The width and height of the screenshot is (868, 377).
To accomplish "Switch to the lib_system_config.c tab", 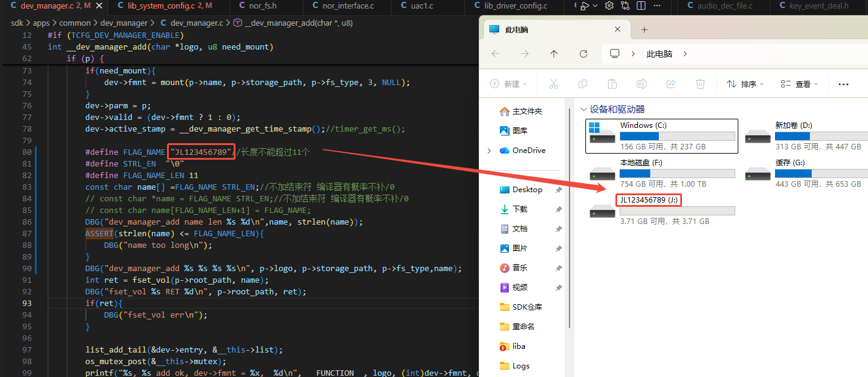I will click(162, 6).
